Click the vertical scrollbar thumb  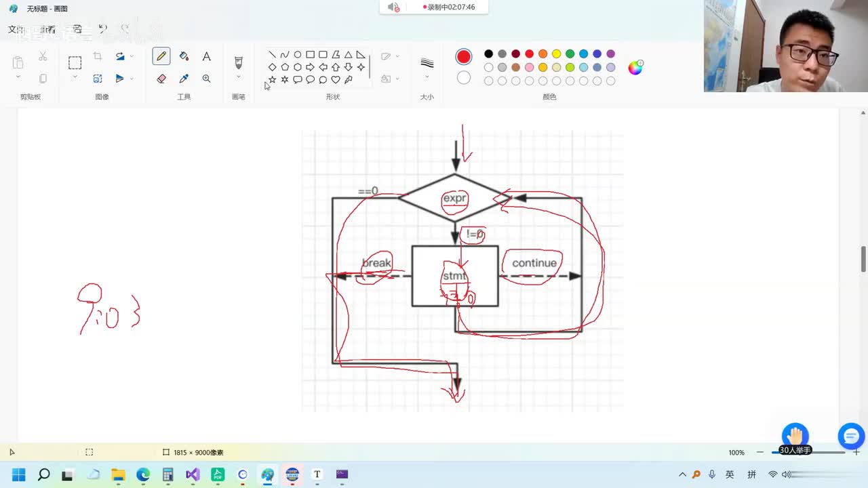[x=863, y=260]
